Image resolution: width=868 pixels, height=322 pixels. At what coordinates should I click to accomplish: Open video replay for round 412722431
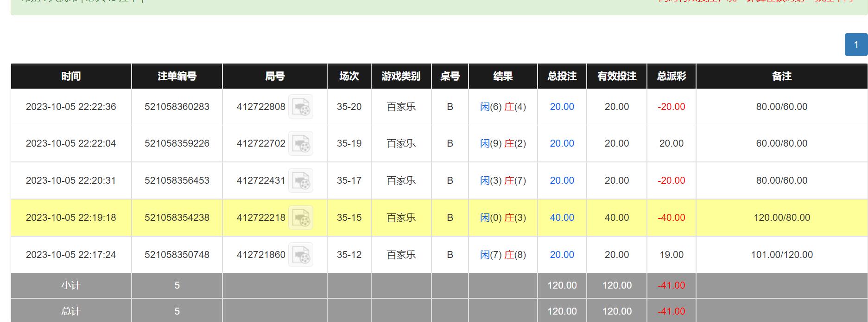pyautogui.click(x=301, y=180)
